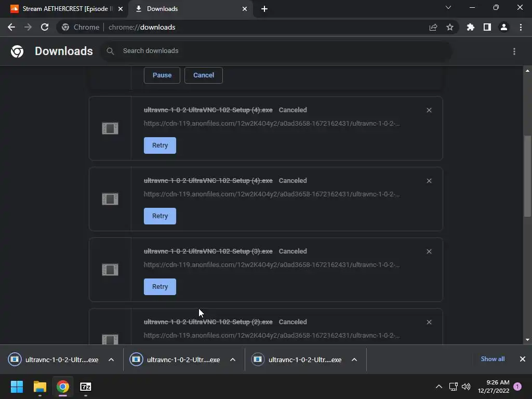Focus the Search downloads field
Viewport: 532px width, 399px height.
coord(276,51)
